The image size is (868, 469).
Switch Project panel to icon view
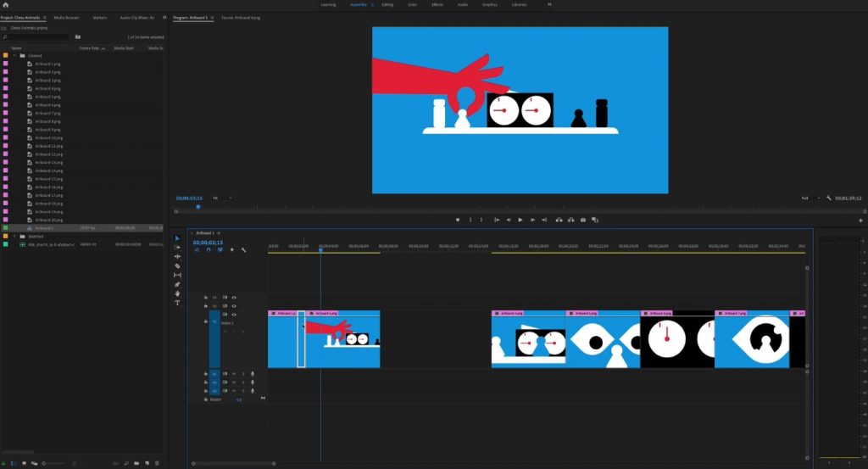(24, 463)
